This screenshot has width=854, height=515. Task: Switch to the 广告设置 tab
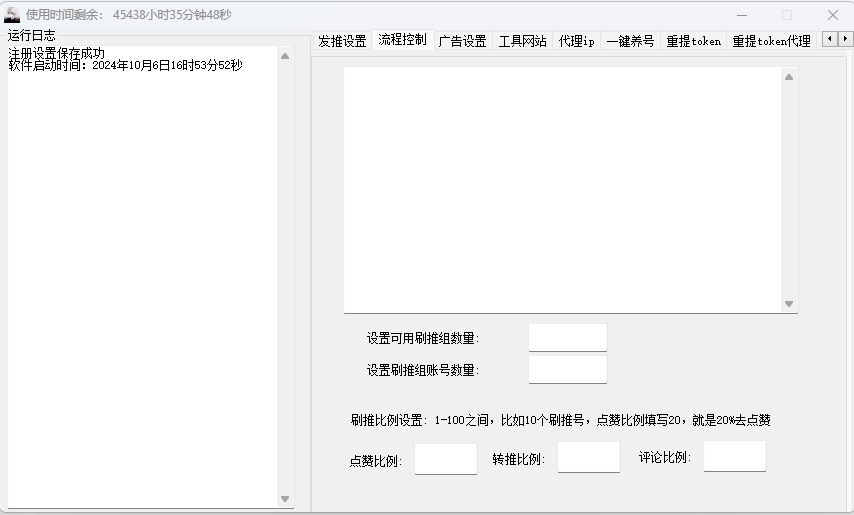tap(462, 41)
